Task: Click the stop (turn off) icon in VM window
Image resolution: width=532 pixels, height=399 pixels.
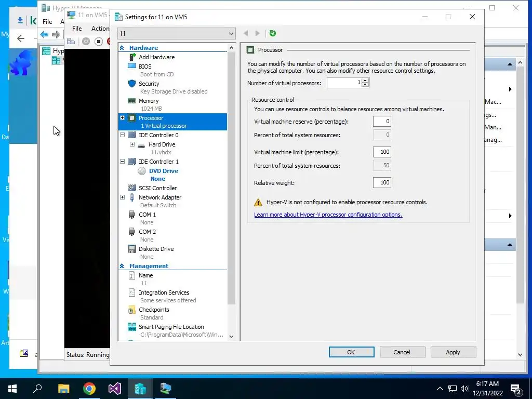Action: pos(99,42)
